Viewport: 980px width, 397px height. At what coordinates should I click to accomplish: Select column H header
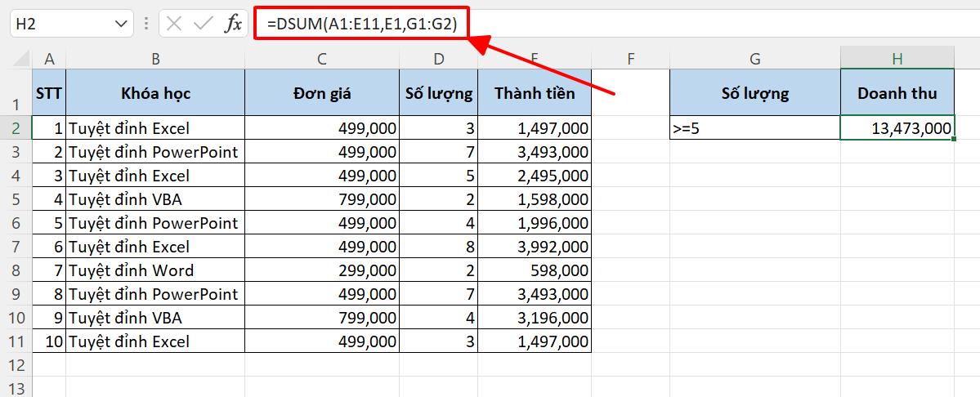(x=897, y=60)
